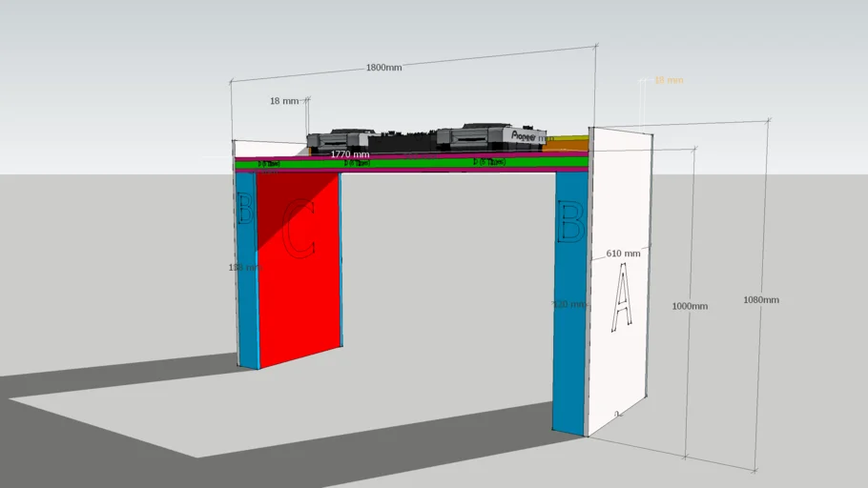Click the black 18 mm dimension label
Viewport: 868px width, 488px height.
[x=283, y=100]
